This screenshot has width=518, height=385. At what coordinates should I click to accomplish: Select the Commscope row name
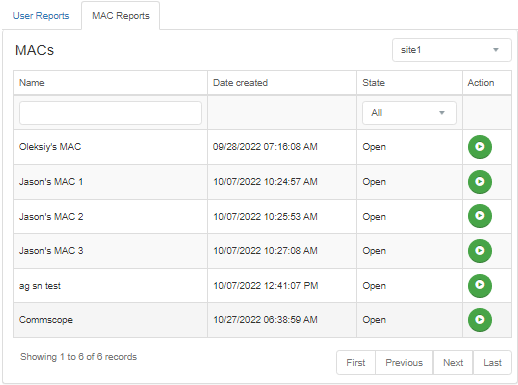click(x=46, y=320)
